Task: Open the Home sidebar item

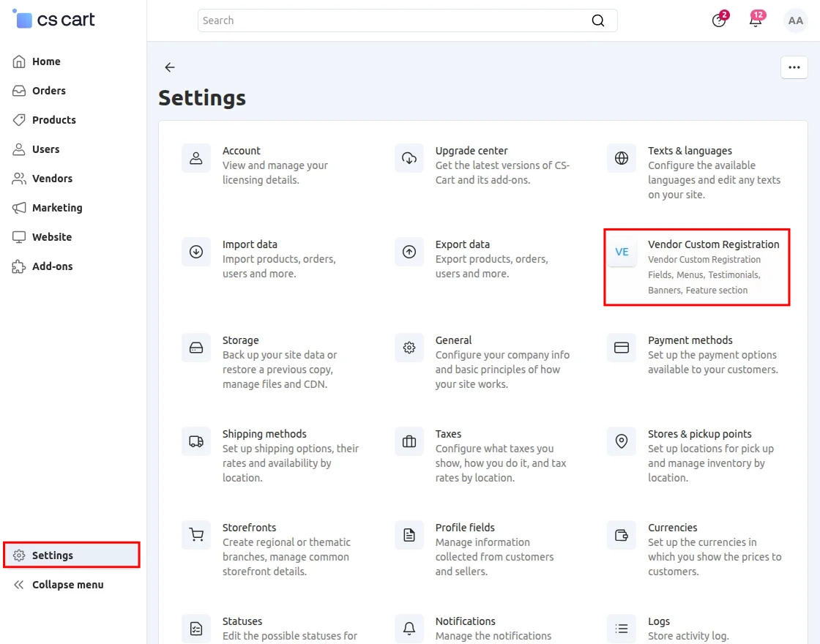Action: coord(46,61)
